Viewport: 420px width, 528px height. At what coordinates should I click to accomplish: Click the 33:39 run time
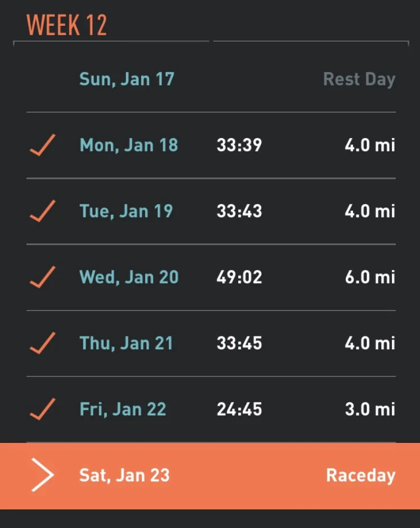tap(239, 145)
